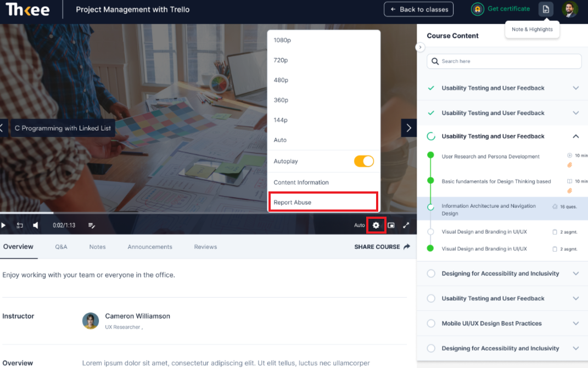Expand video to fullscreen
The height and width of the screenshot is (368, 588).
406,225
